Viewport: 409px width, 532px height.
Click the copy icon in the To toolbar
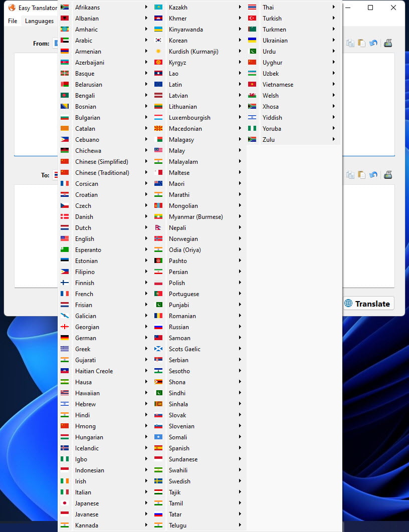[350, 175]
